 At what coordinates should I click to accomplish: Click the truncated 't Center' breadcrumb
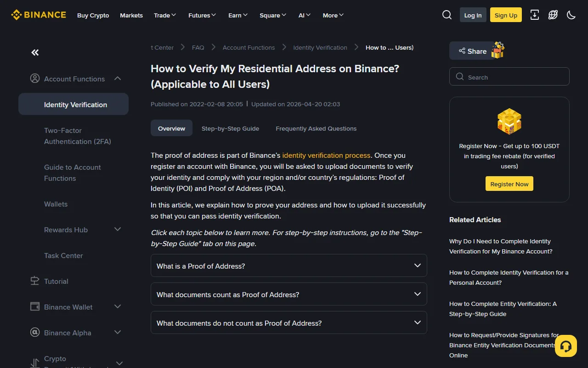click(x=162, y=47)
